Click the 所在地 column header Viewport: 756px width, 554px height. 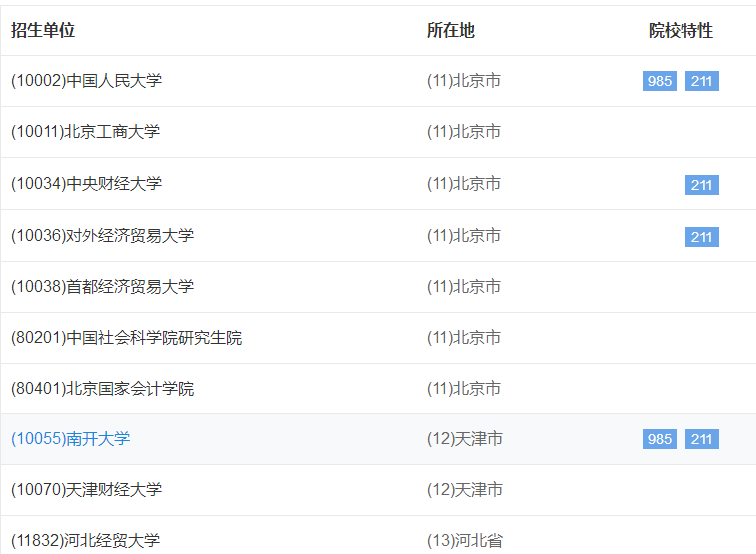[451, 30]
